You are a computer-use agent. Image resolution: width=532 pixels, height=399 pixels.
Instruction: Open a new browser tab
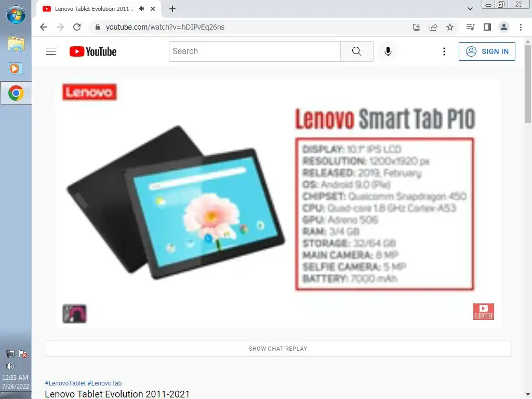(172, 9)
